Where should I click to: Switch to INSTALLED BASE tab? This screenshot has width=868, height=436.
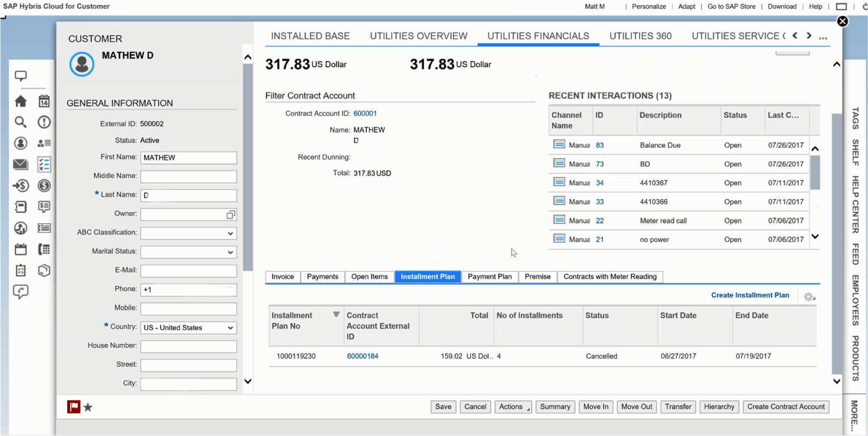[310, 36]
